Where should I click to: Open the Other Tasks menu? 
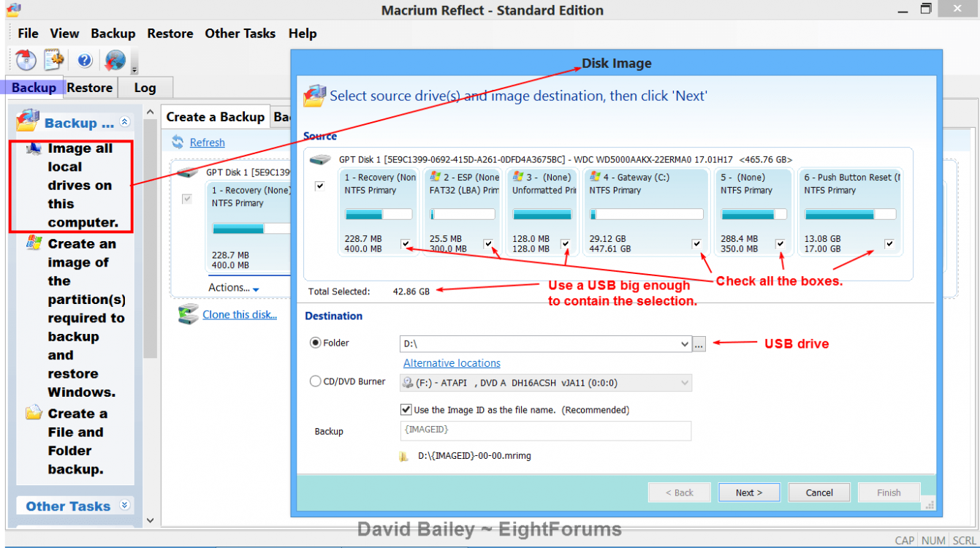click(x=240, y=34)
